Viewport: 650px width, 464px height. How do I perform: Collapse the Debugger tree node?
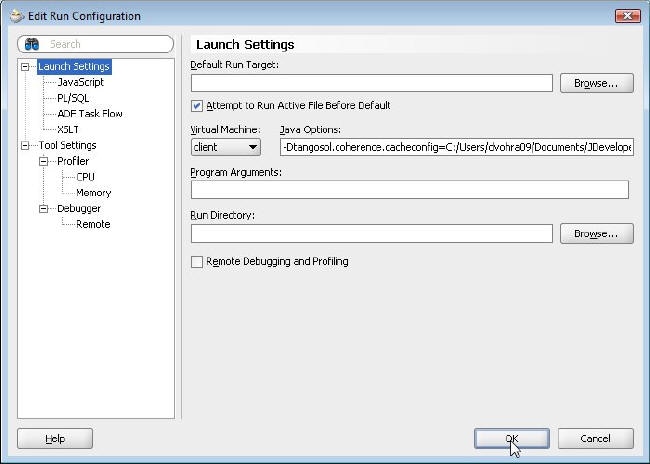[44, 208]
